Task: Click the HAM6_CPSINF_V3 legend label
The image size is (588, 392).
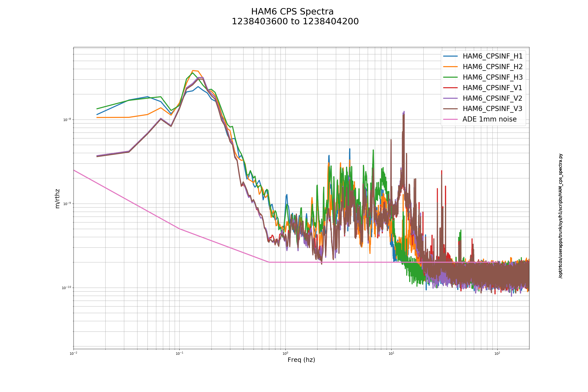Action: 492,109
